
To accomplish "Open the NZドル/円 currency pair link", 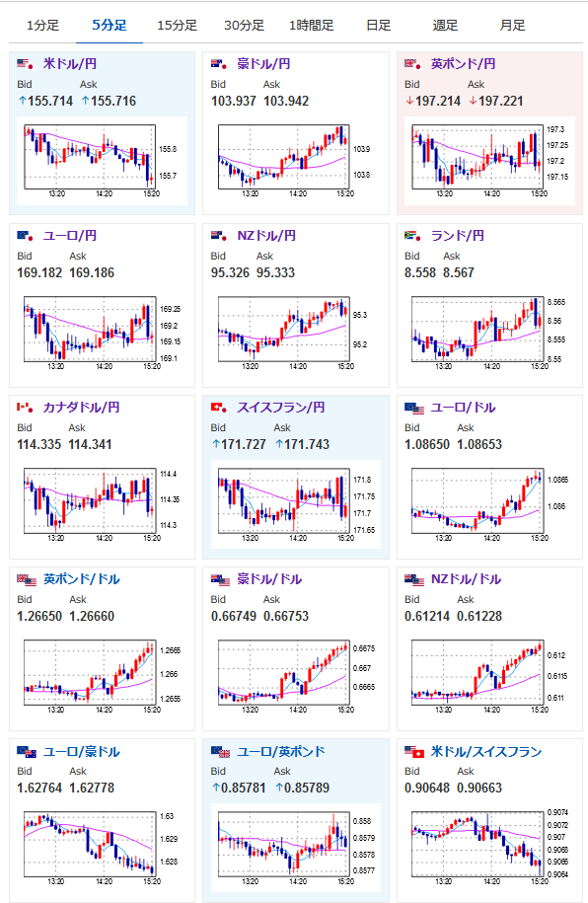I will pyautogui.click(x=266, y=236).
